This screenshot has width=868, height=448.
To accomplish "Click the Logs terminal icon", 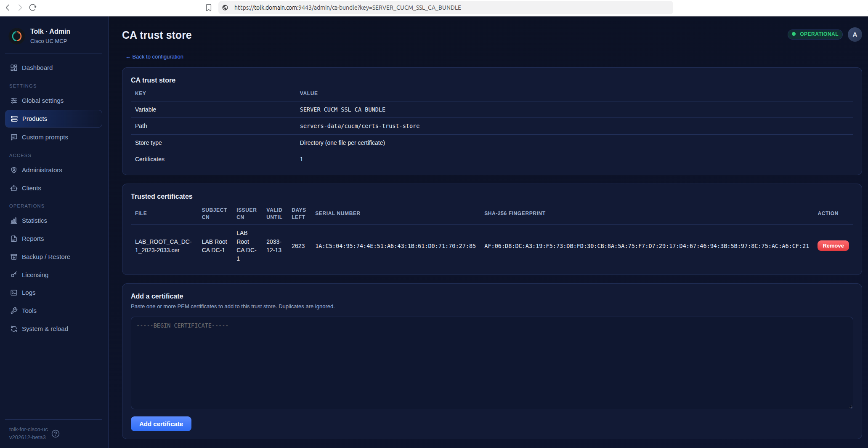I will tap(14, 293).
